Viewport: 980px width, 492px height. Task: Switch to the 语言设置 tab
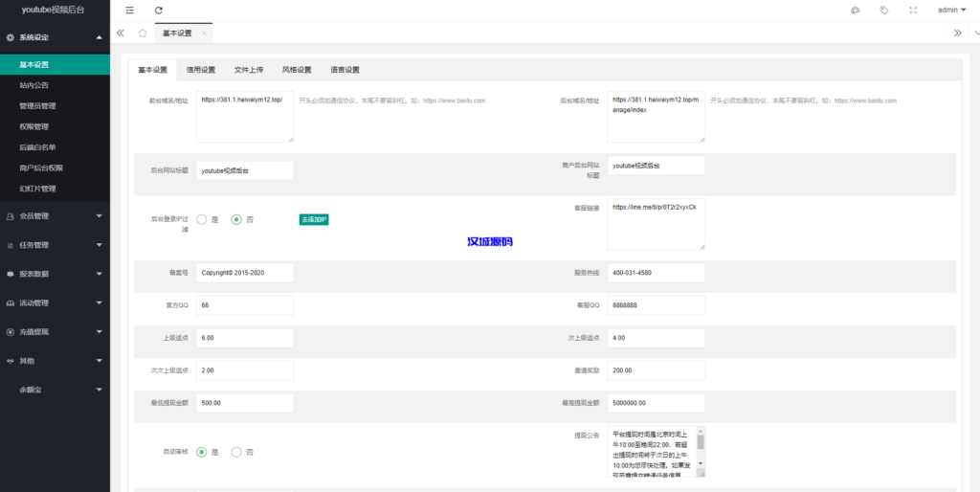[x=345, y=70]
